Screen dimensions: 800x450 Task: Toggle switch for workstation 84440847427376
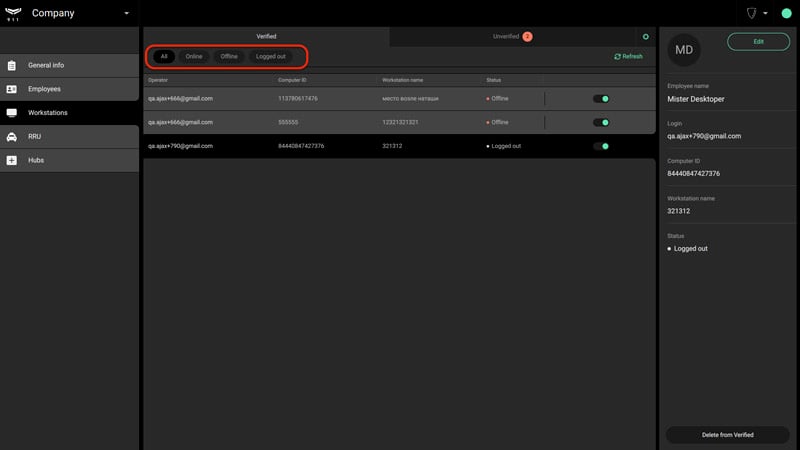[601, 146]
